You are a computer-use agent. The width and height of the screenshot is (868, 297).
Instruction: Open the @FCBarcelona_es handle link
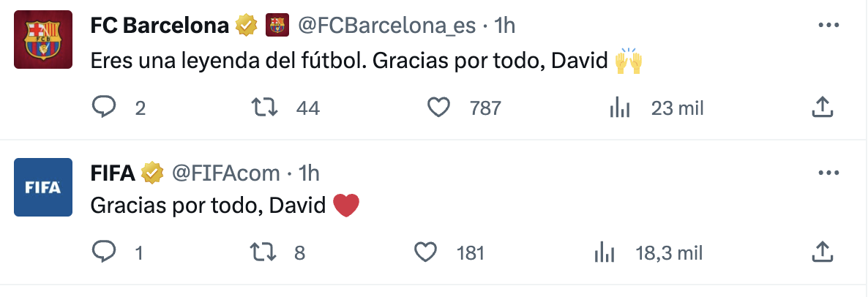(386, 26)
